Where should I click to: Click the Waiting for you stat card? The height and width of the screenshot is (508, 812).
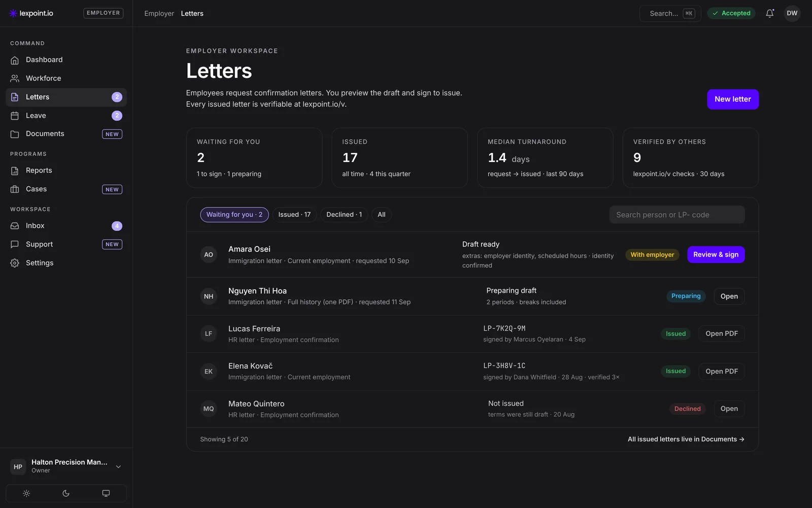pyautogui.click(x=254, y=157)
